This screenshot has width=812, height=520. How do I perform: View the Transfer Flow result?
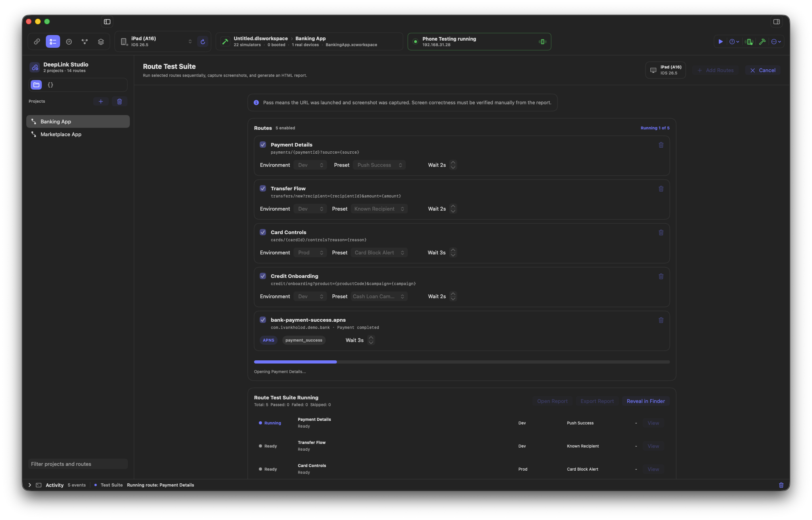tap(653, 446)
